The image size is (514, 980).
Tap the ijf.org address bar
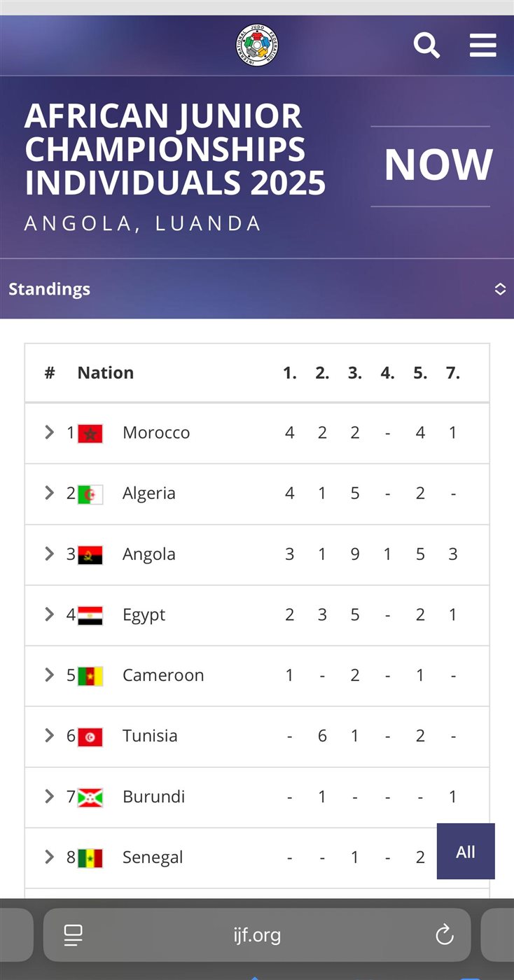[257, 934]
